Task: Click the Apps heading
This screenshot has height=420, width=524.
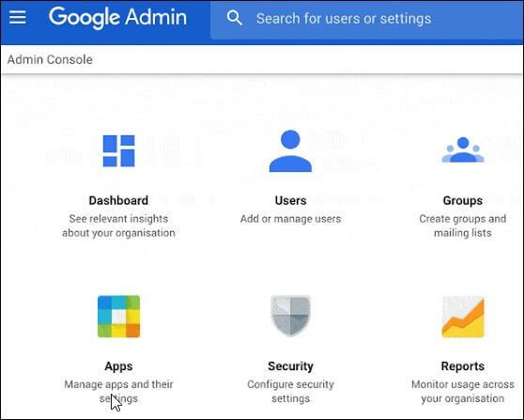Action: point(118,366)
